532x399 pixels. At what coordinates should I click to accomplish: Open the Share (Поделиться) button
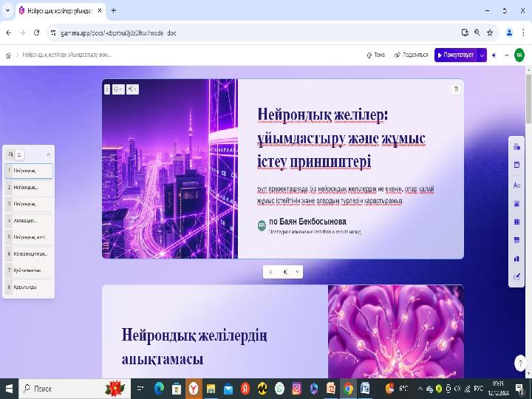pos(412,55)
